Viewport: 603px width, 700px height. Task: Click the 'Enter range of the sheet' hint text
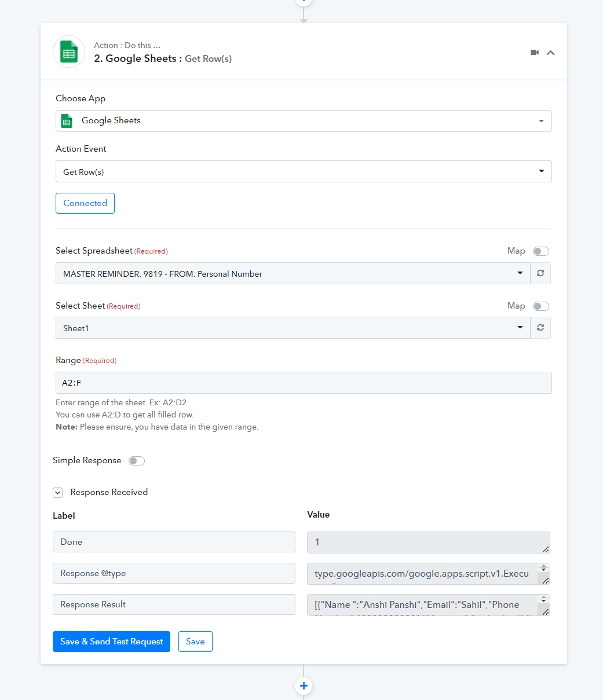coord(121,402)
